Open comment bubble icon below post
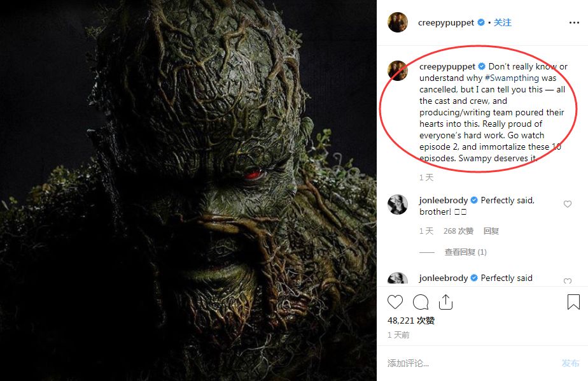 [421, 302]
